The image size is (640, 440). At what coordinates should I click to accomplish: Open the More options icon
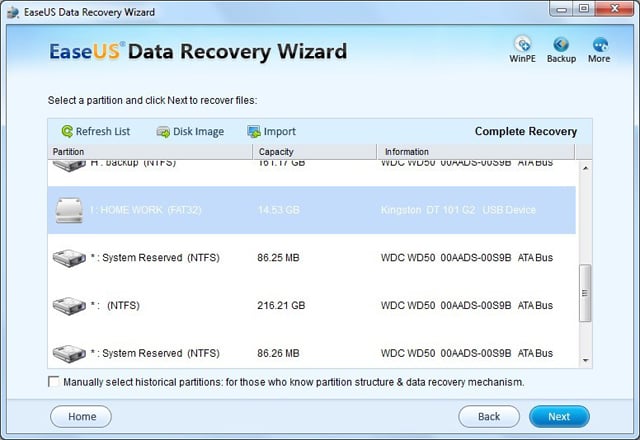600,44
